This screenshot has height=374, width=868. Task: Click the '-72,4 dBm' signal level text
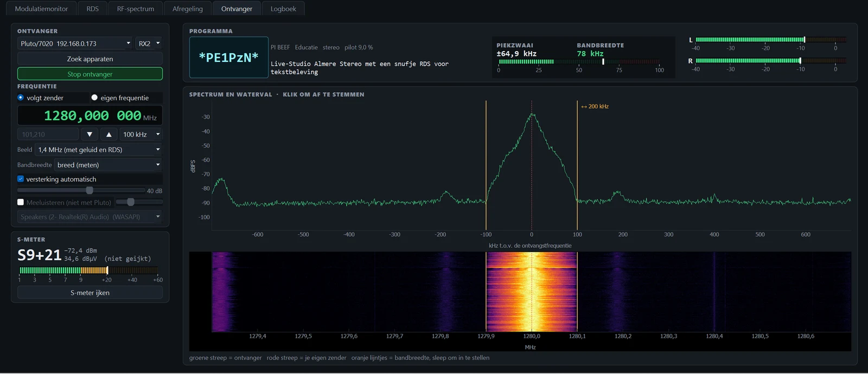pyautogui.click(x=81, y=250)
